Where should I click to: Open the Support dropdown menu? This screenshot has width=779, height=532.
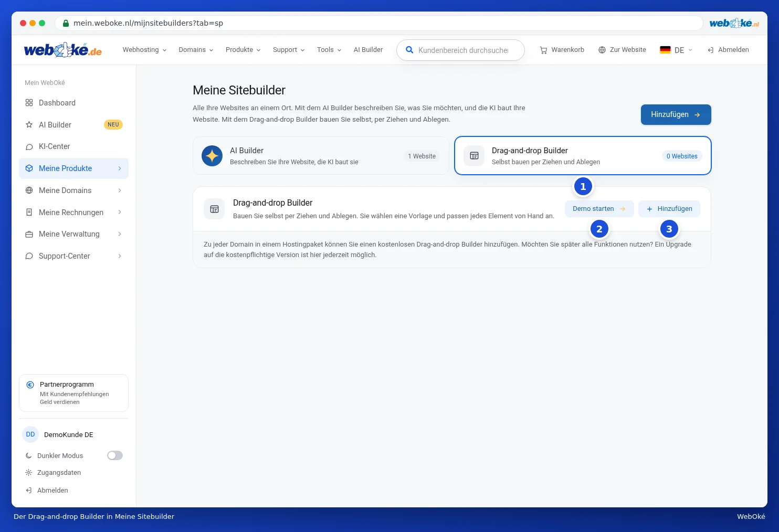pos(289,50)
